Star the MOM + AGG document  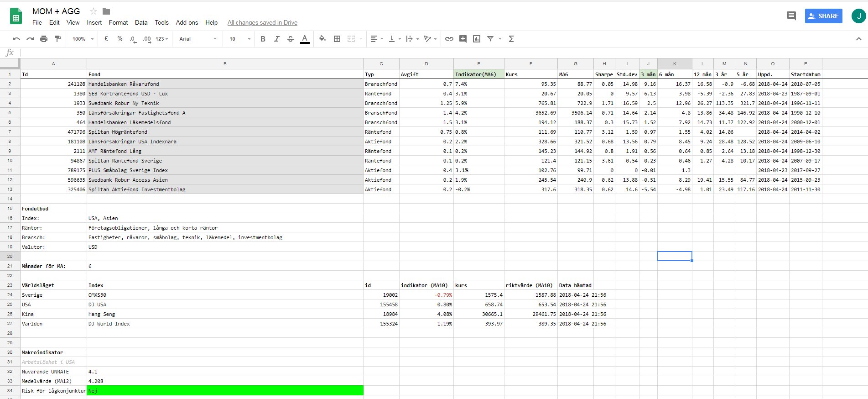[x=94, y=11]
